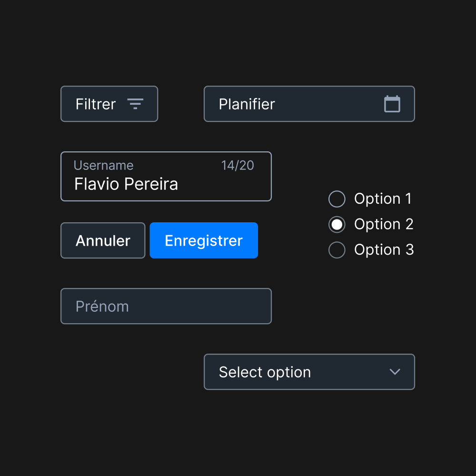Click the "Option 2" text label
Image resolution: width=476 pixels, height=476 pixels.
pos(384,224)
